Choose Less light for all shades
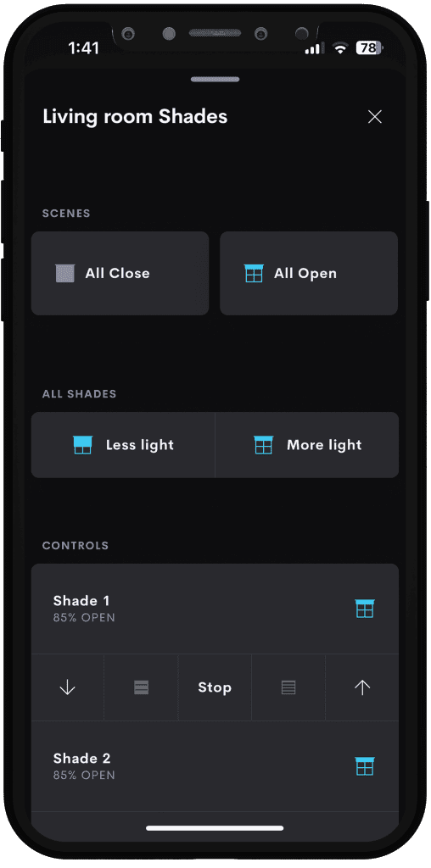 point(123,445)
